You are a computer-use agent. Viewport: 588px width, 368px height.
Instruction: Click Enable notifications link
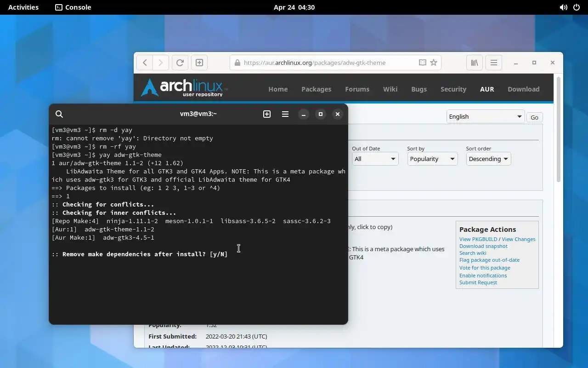point(483,276)
